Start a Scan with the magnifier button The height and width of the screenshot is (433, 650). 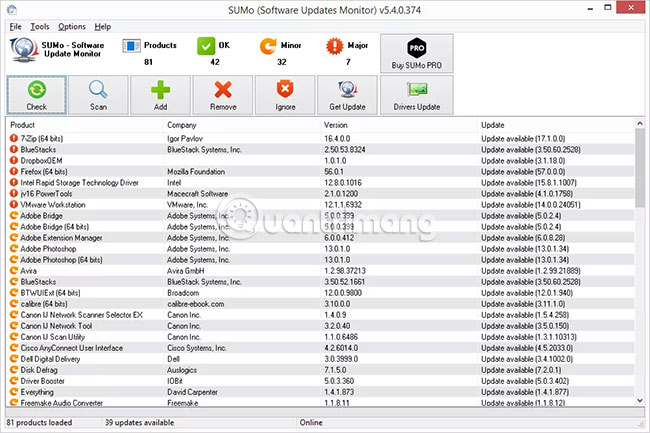98,95
